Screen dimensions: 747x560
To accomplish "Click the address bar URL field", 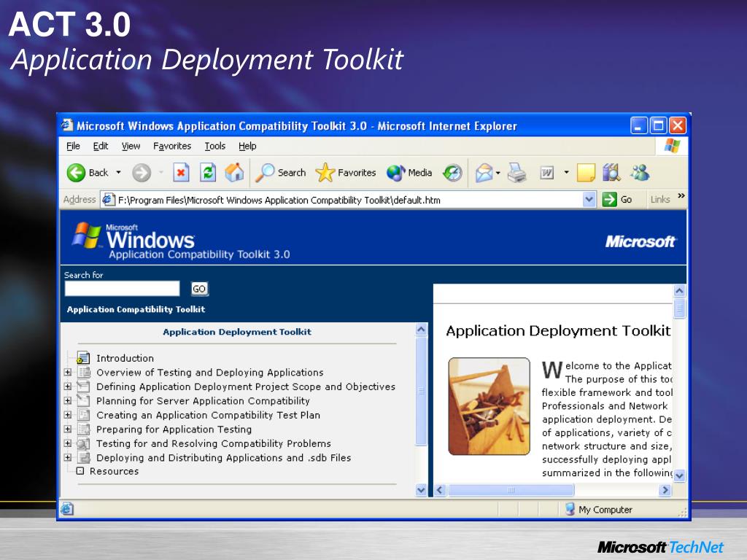I will [x=348, y=200].
